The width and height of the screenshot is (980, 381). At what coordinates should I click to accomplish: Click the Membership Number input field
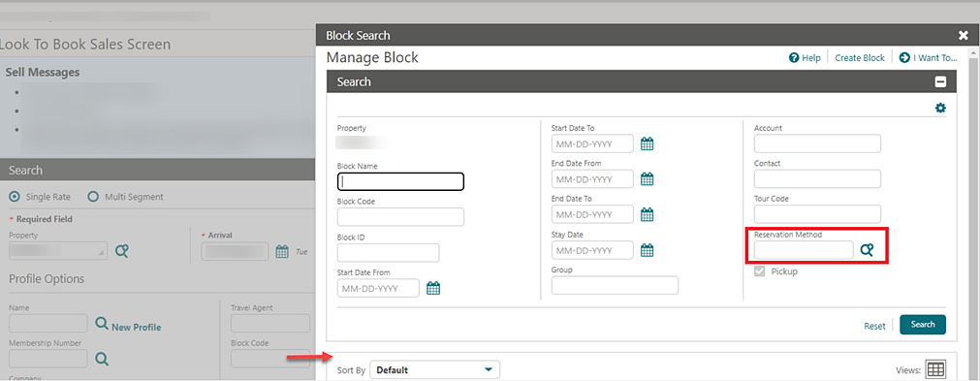point(48,359)
